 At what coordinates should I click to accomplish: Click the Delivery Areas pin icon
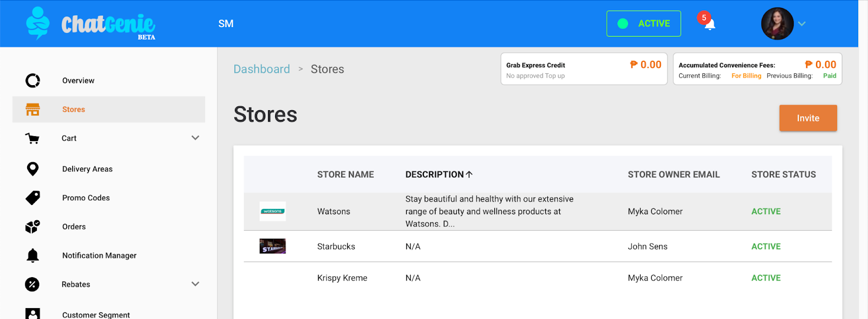tap(33, 169)
